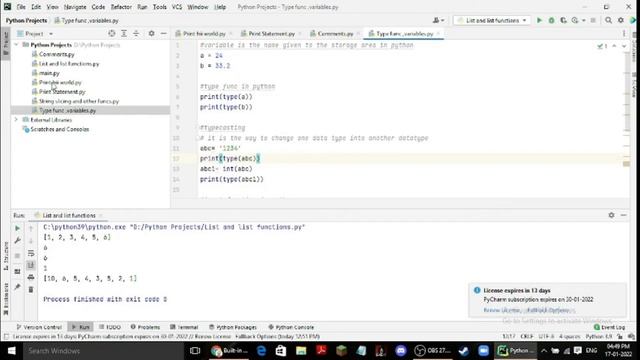Open Microsoft Edge from taskbar
This screenshot has width=640, height=360.
(x=261, y=351)
